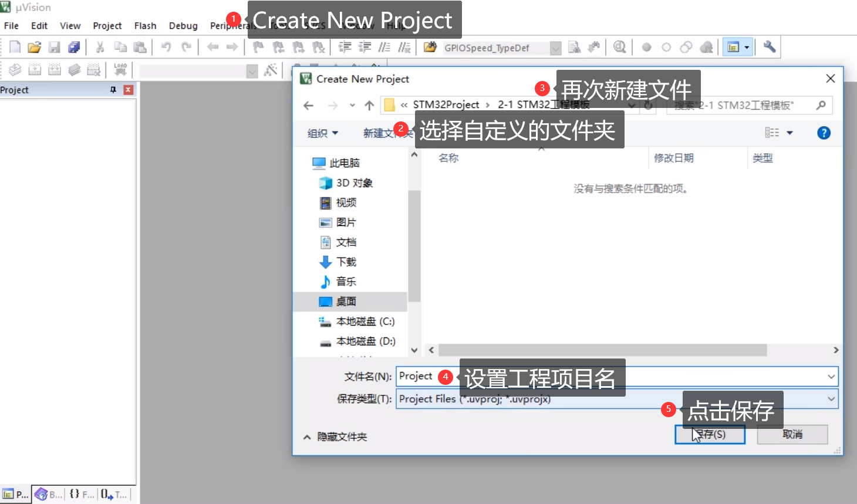Viewport: 857px width, 504px height.
Task: Click the Save All toolbar icon
Action: coord(74,48)
